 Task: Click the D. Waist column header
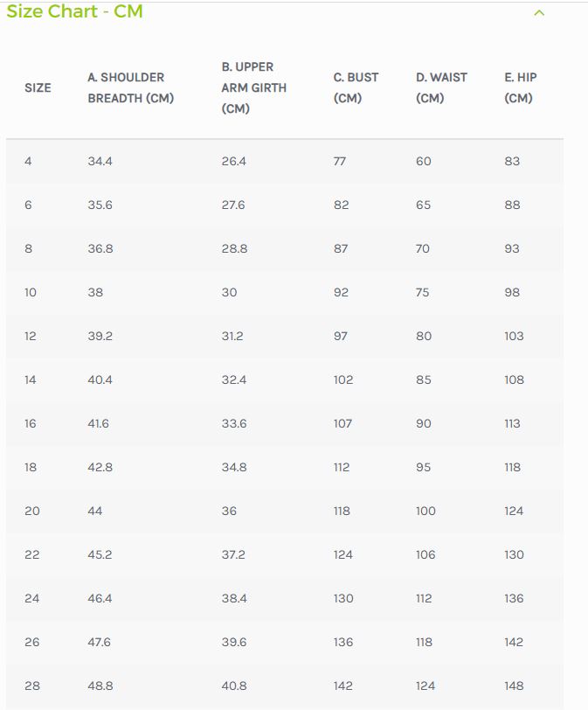click(441, 87)
